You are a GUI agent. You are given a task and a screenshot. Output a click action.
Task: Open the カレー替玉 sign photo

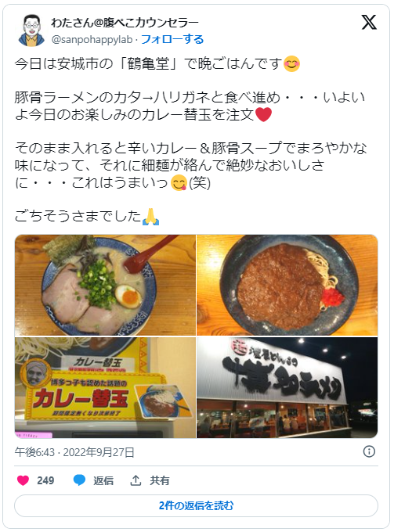coord(105,387)
